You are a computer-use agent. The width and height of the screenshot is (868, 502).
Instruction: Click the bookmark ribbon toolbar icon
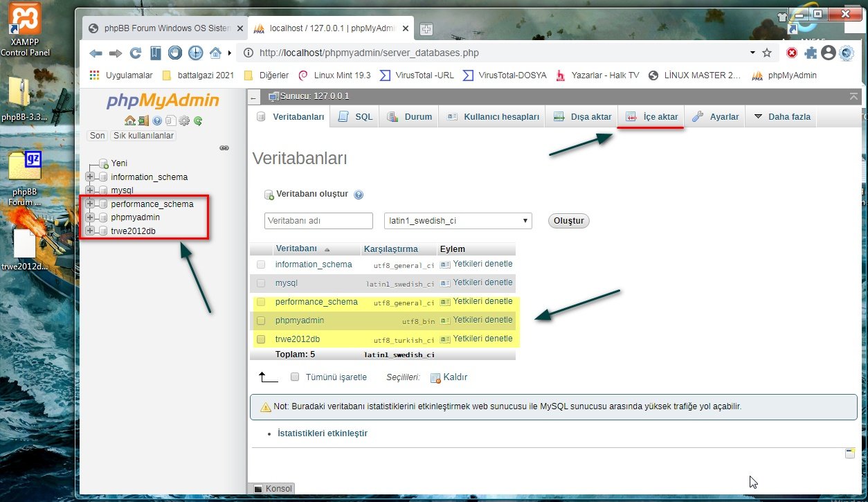156,53
